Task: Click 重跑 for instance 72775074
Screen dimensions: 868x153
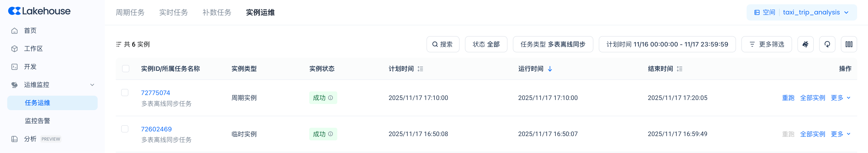Action: click(x=788, y=98)
